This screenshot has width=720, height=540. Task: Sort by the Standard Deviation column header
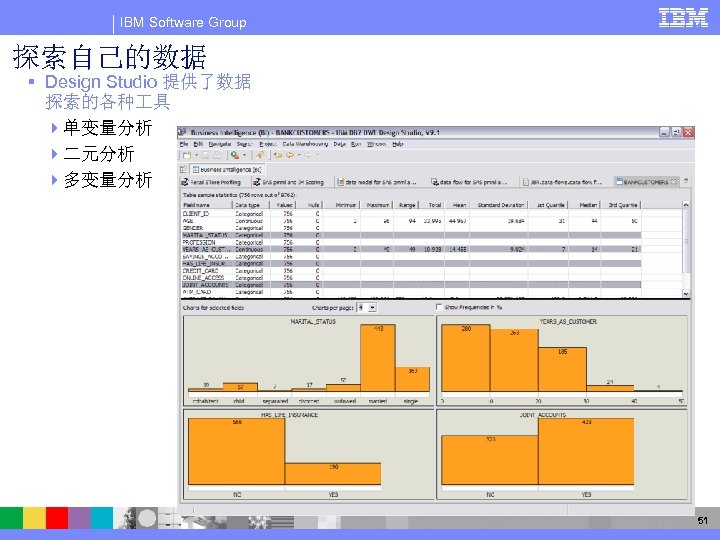[499, 205]
